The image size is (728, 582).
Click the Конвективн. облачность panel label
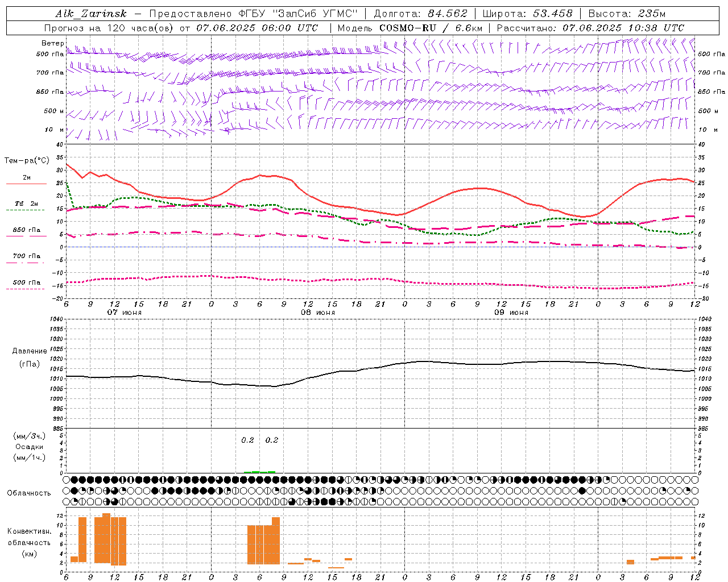(29, 537)
